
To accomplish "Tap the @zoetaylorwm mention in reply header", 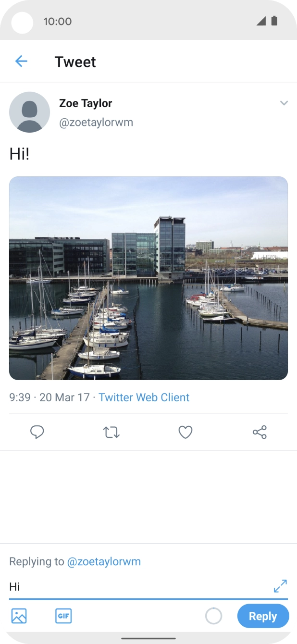I will (x=104, y=561).
